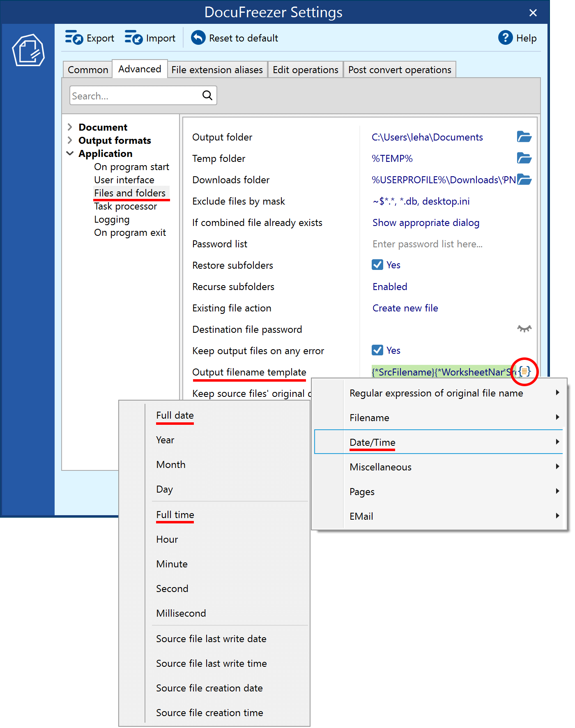Viewport: 575px width, 728px height.
Task: Click the Reset to default arrow icon
Action: [x=198, y=38]
